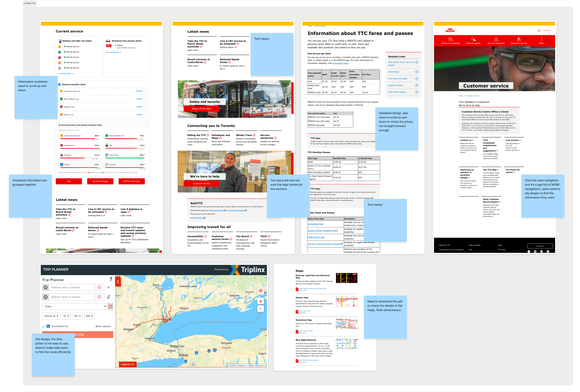
Task: Check the Accessible trip checkbox
Action: (43, 326)
